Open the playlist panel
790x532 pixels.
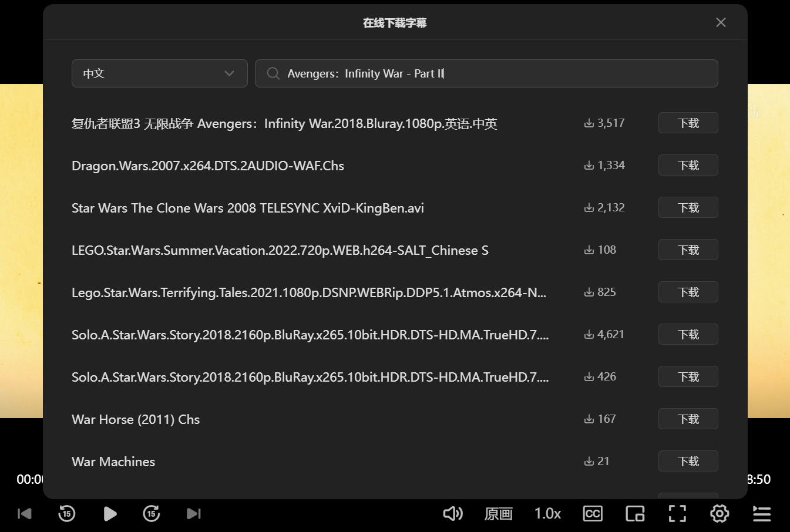[762, 514]
